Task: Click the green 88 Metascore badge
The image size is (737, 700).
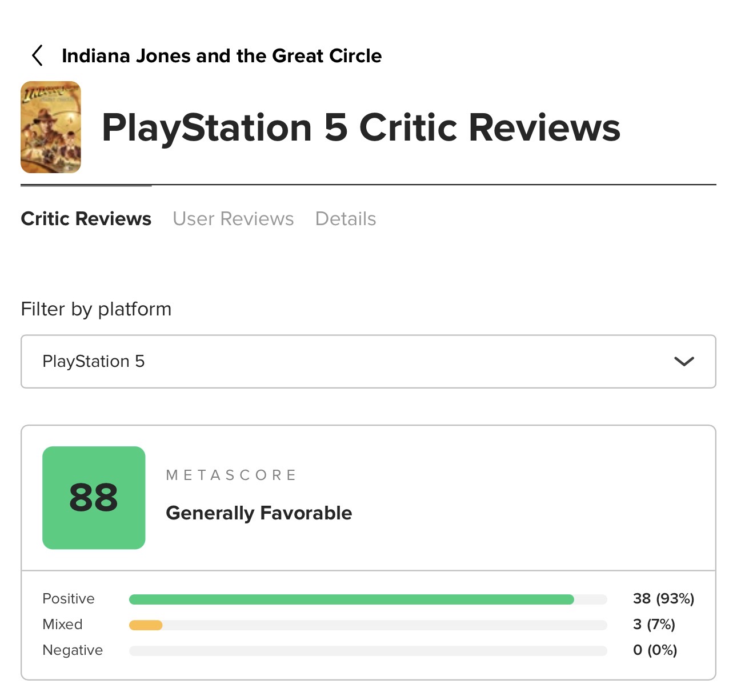Action: 94,498
